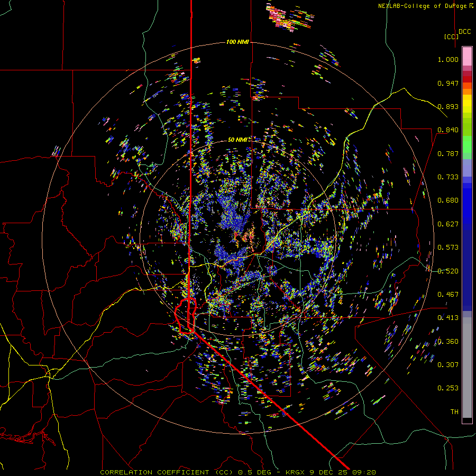This screenshot has height=476, width=476.
Task: Click the TH threshold label
Action: tap(454, 412)
